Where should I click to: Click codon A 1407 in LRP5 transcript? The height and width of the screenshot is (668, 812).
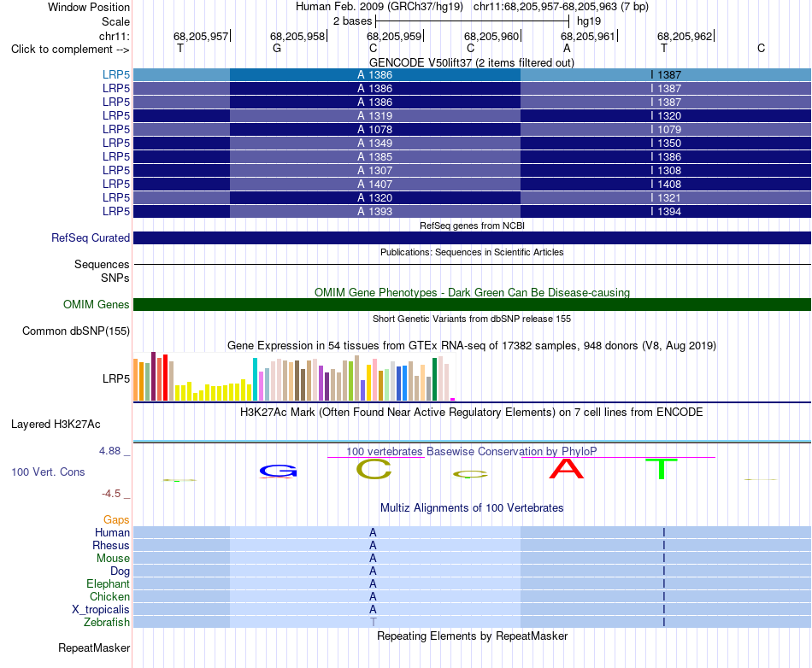pos(375,185)
